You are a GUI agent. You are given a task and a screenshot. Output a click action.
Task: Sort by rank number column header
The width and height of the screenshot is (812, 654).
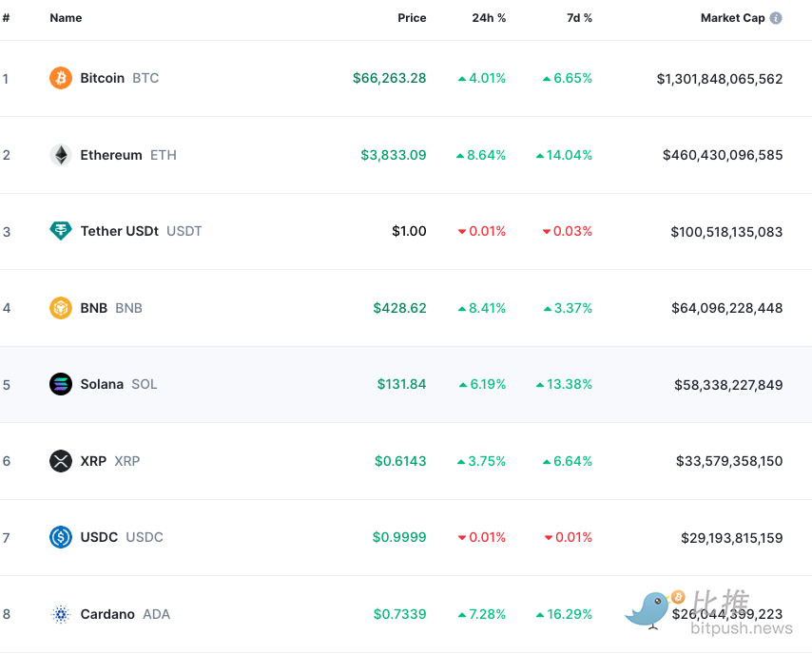tap(6, 18)
